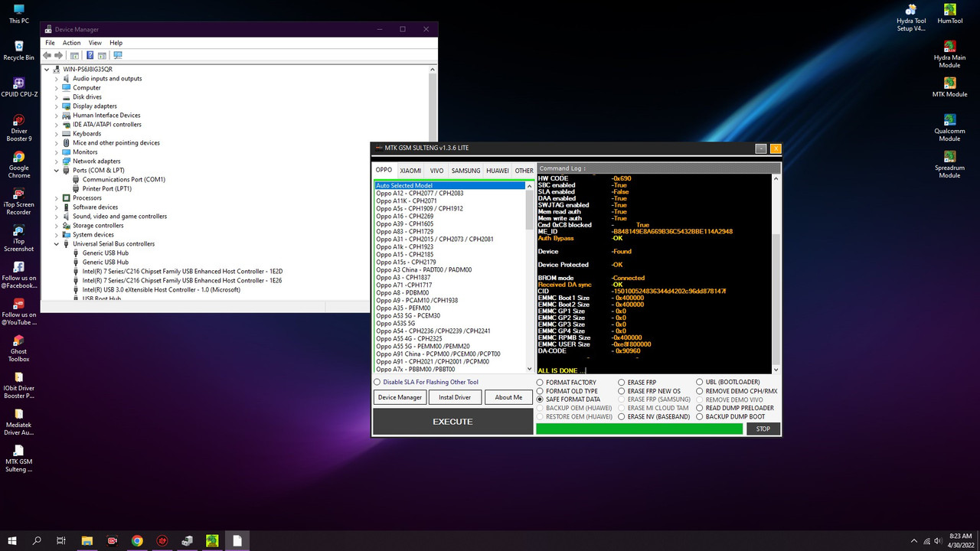Switch to the XIAOMI tab

pyautogui.click(x=410, y=170)
